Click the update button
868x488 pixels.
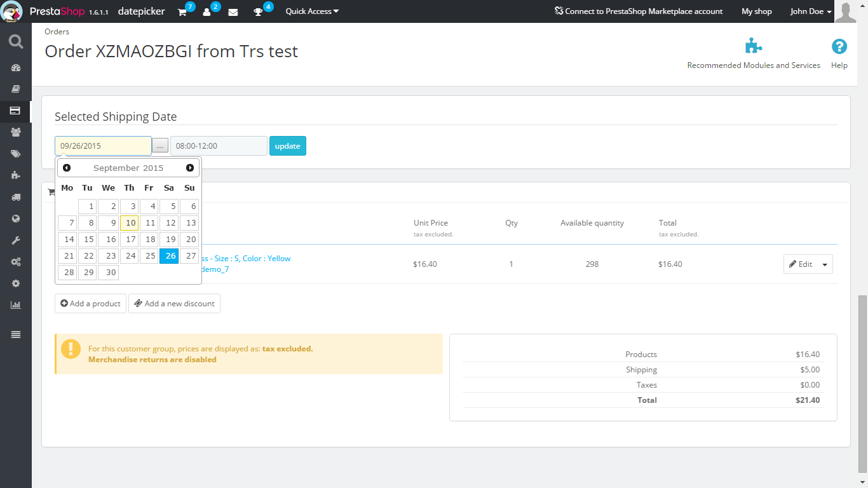pos(288,146)
